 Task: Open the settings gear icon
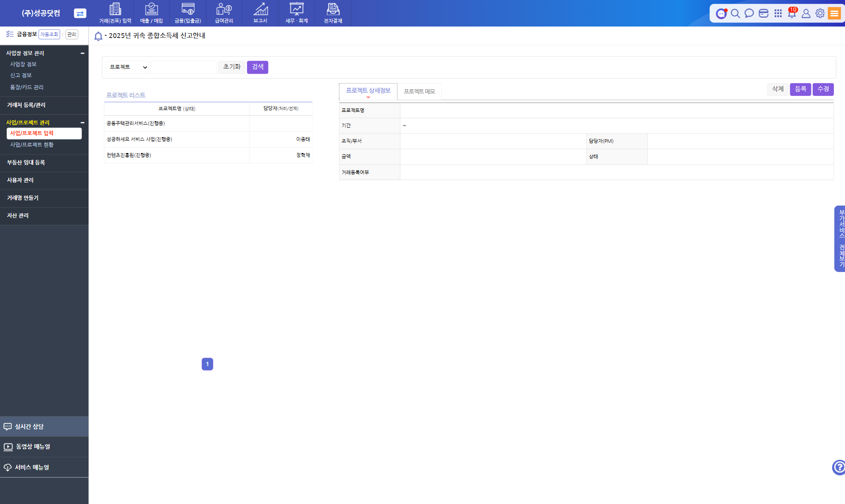(820, 13)
